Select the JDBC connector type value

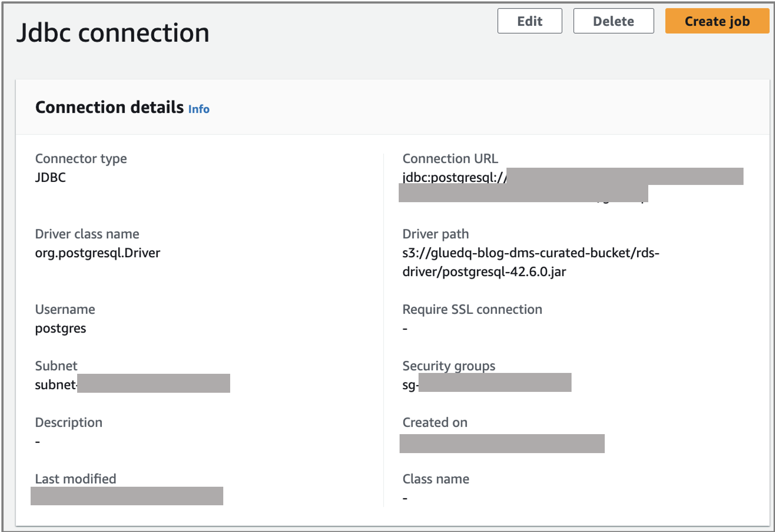tap(50, 177)
